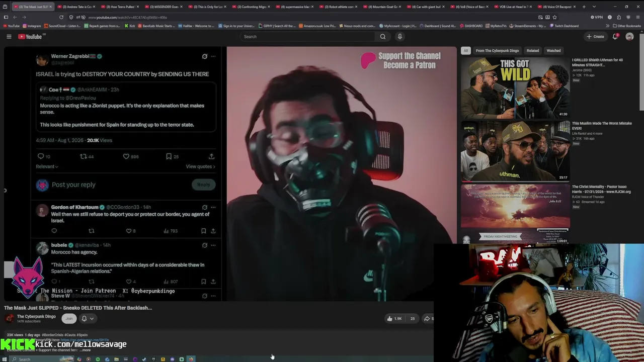Expand the notification options chevron

point(92,318)
